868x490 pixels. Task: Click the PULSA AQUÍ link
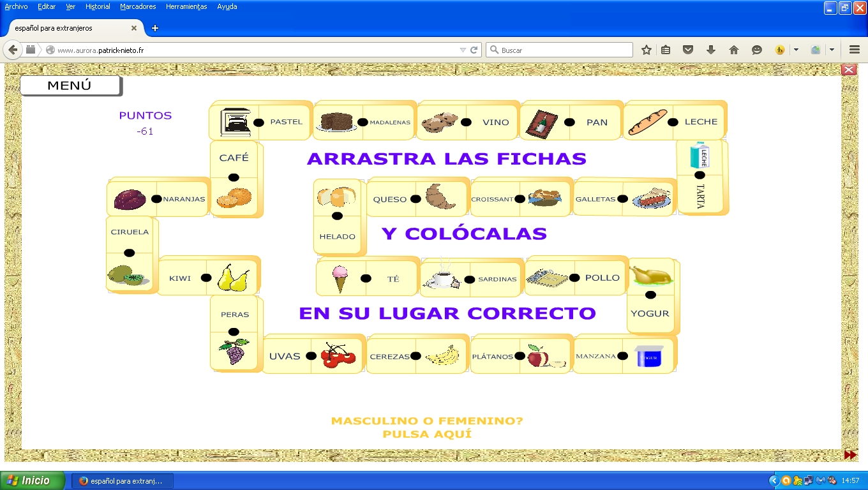pos(426,433)
